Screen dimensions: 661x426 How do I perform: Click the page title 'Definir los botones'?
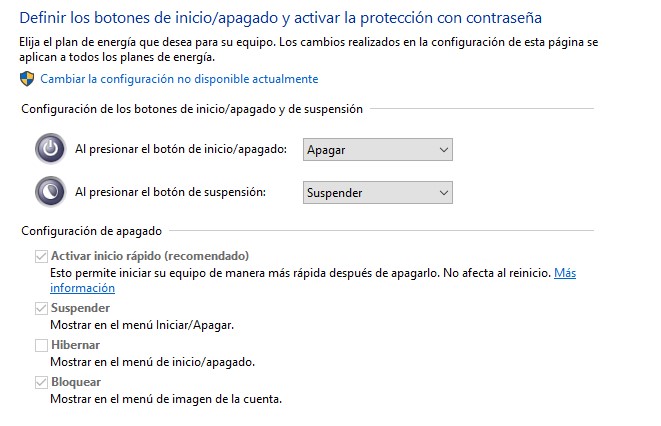click(280, 18)
